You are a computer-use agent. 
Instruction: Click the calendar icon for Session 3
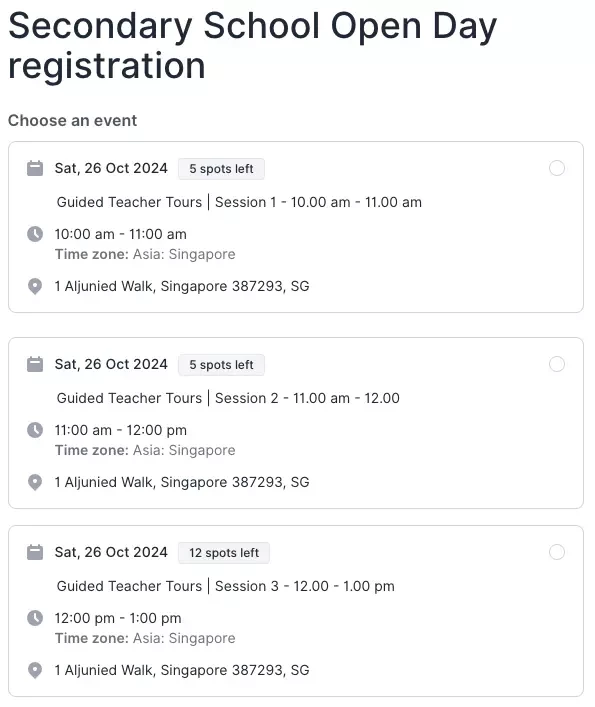point(35,552)
